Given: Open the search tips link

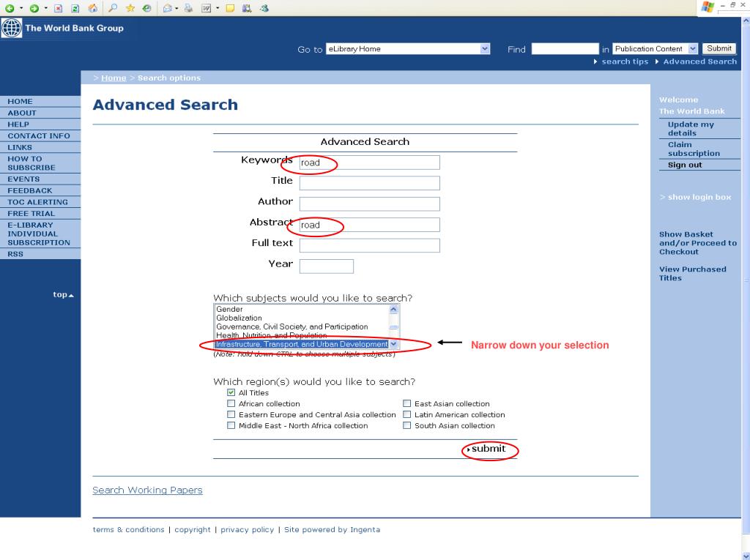Looking at the screenshot, I should (x=625, y=61).
